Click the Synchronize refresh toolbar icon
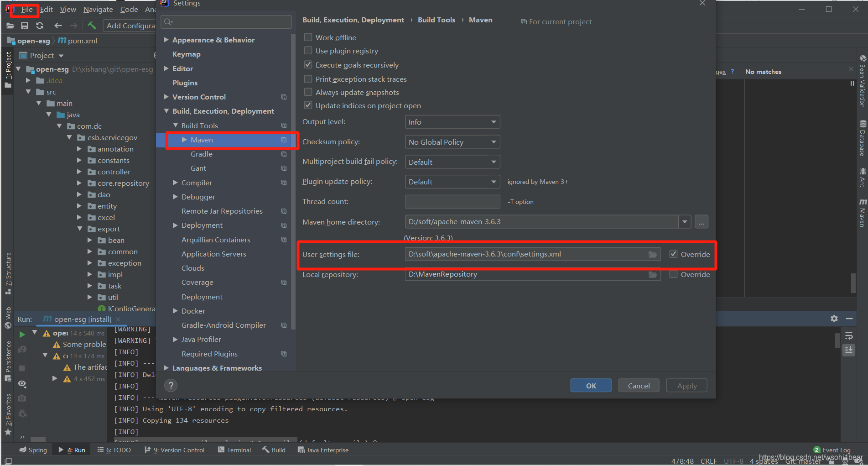This screenshot has width=868, height=466. (40, 26)
